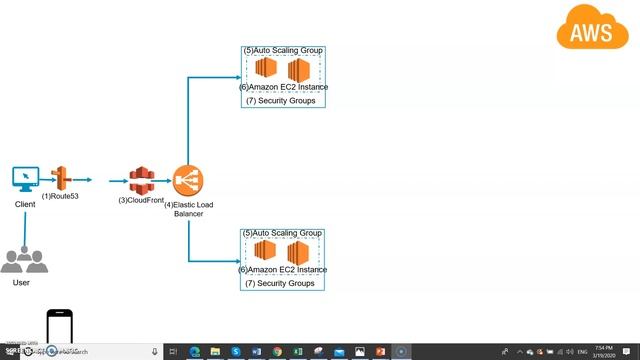
Task: Click the microphone icon in taskbar search
Action: tap(155, 351)
